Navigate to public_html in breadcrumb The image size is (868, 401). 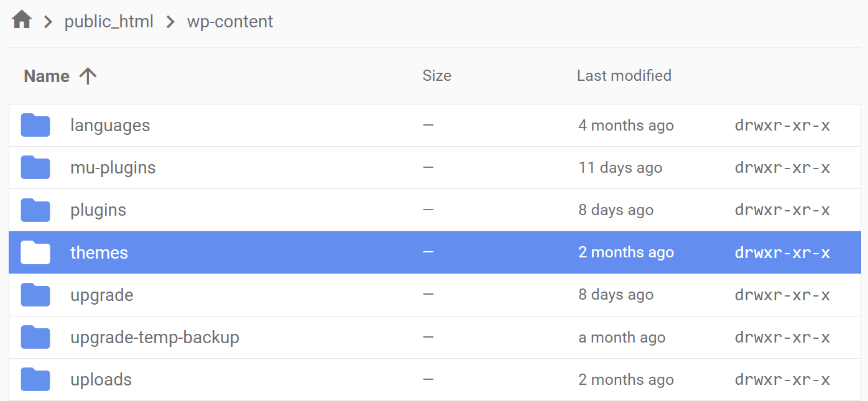pyautogui.click(x=109, y=22)
